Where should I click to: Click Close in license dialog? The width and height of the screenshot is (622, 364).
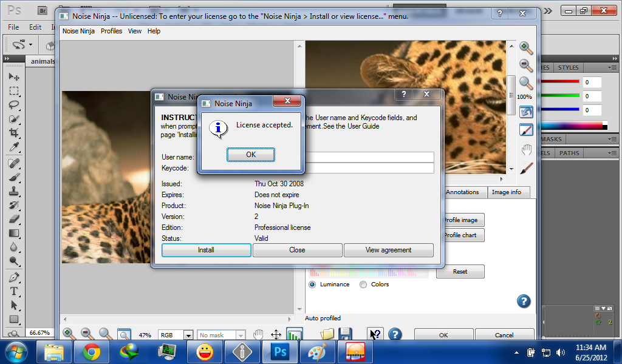[x=297, y=250]
